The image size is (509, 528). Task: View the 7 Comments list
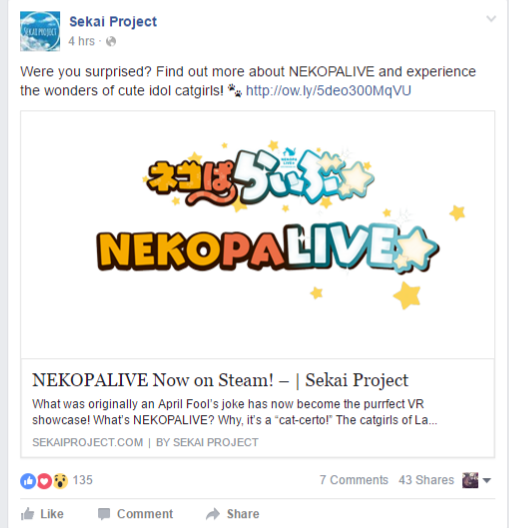click(354, 480)
